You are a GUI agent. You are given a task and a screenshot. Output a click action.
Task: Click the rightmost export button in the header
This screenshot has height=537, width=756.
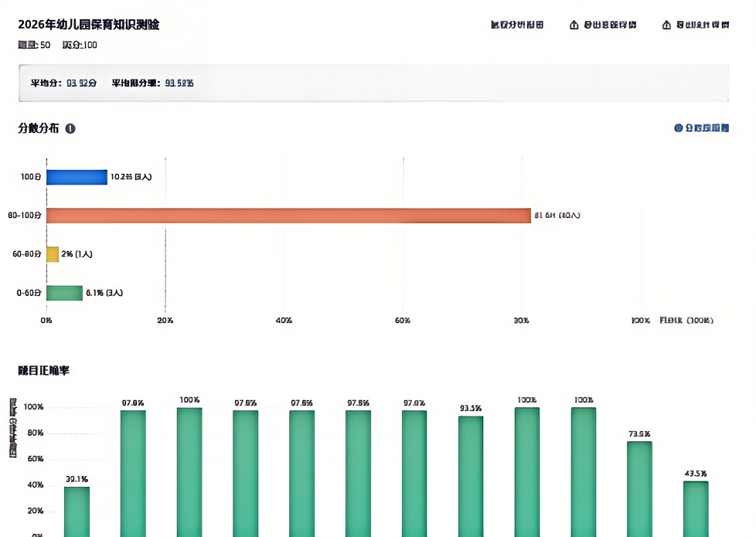coord(695,25)
